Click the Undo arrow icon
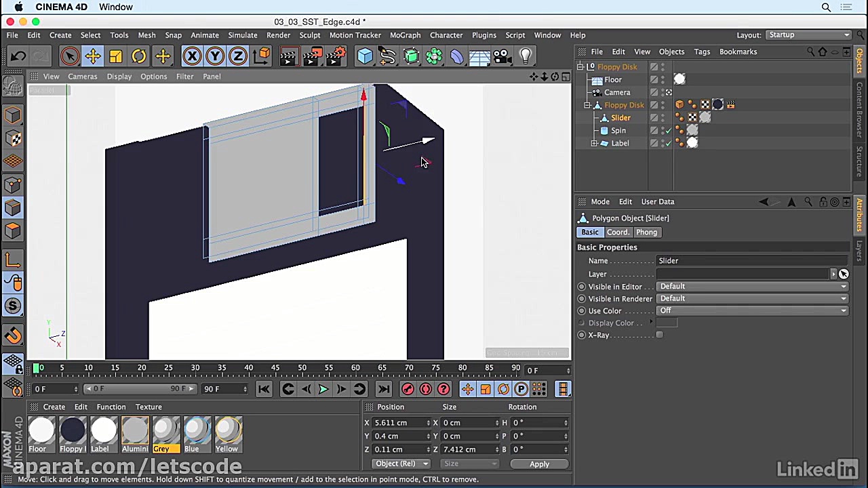This screenshot has width=868, height=488. pyautogui.click(x=18, y=56)
